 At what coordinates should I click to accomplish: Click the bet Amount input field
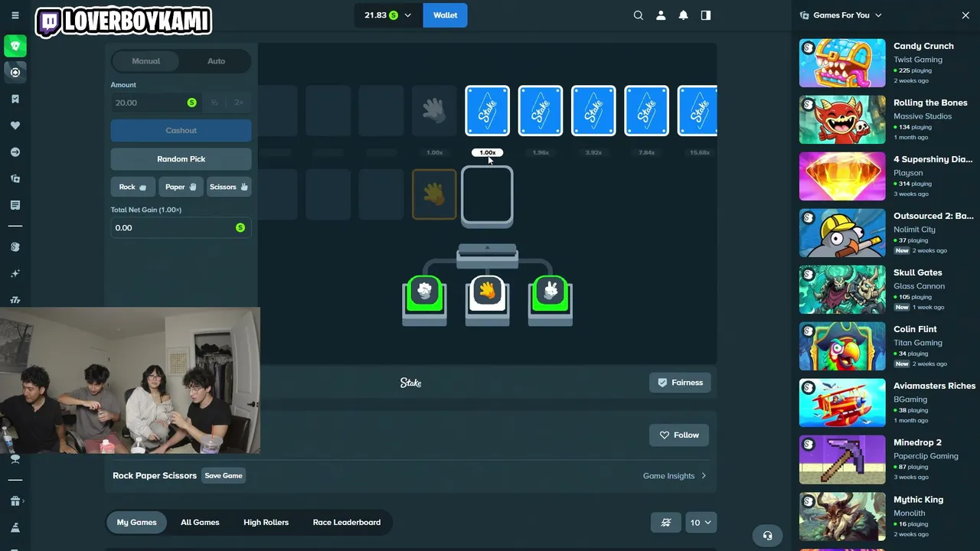tap(155, 103)
